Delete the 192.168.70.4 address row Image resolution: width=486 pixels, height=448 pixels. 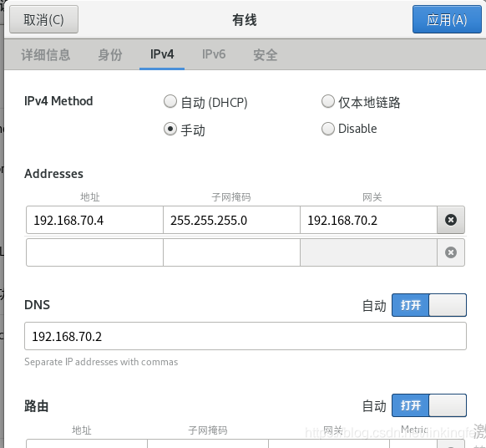point(451,220)
